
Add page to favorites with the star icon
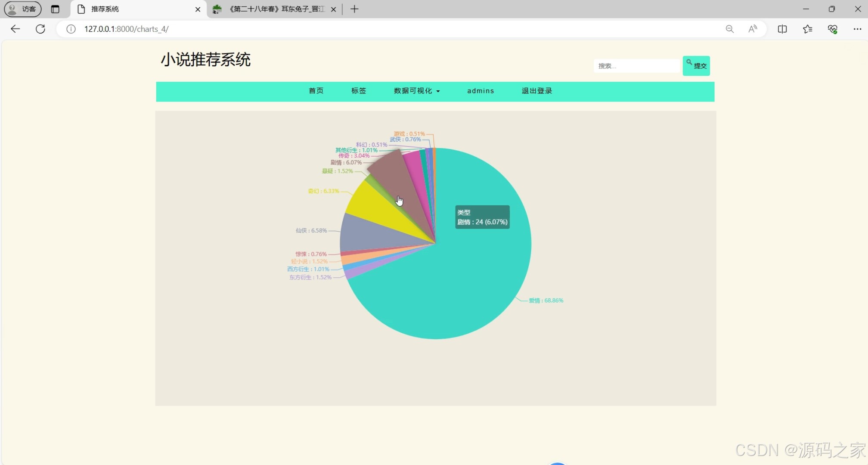click(808, 29)
